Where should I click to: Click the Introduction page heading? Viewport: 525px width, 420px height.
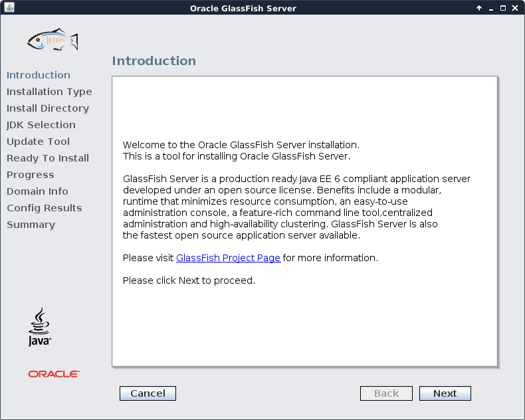(154, 61)
